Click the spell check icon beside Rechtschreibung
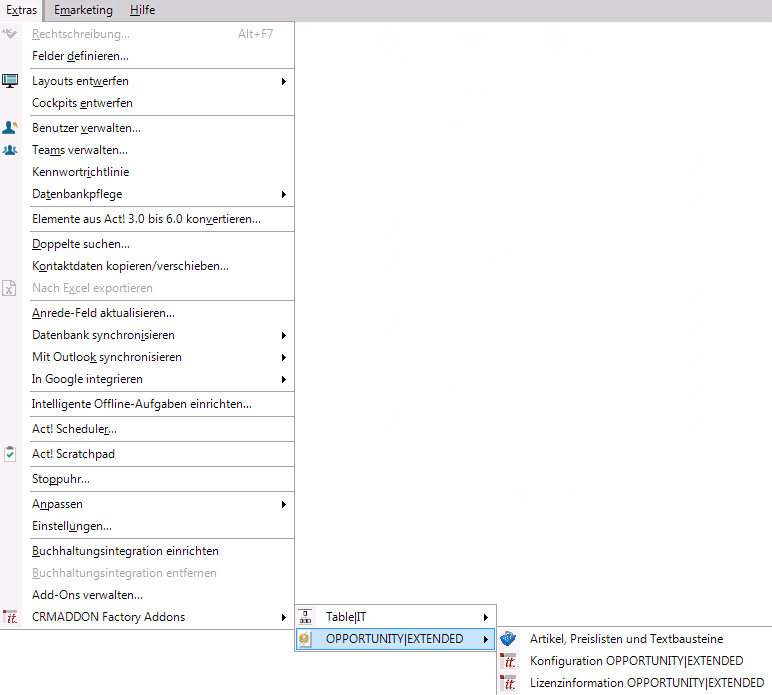The image size is (772, 695). 9,34
